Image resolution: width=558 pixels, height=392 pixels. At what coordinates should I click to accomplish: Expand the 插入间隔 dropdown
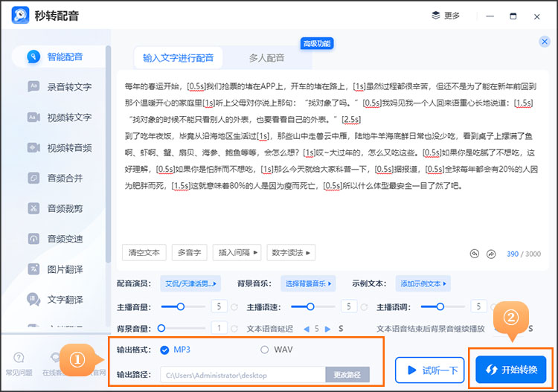click(237, 253)
